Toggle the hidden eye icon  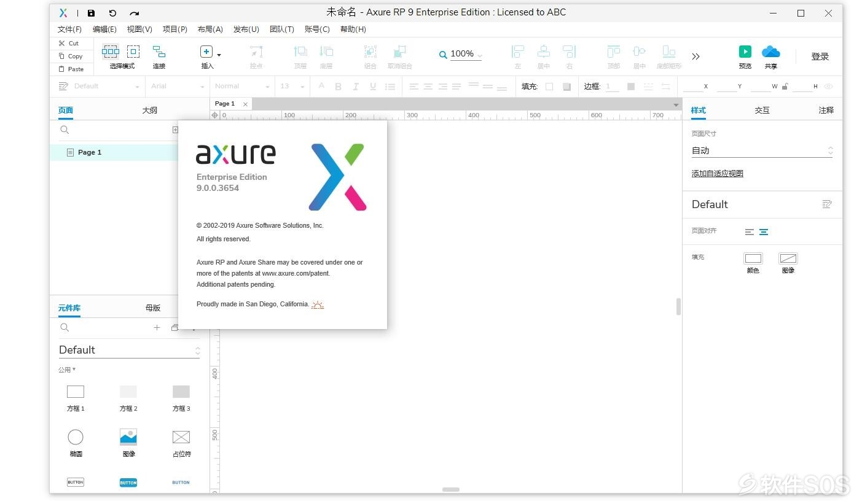[828, 87]
